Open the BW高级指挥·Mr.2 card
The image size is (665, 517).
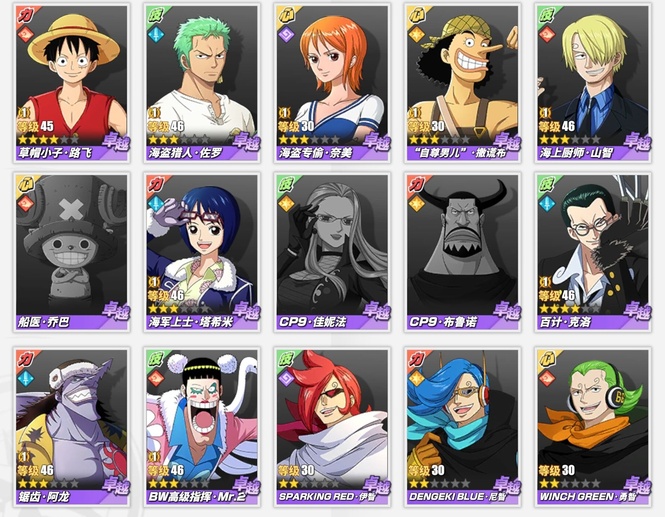tap(202, 427)
